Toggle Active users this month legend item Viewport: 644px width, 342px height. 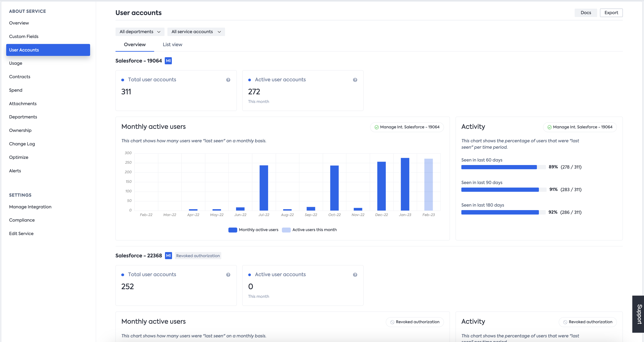[x=309, y=230]
